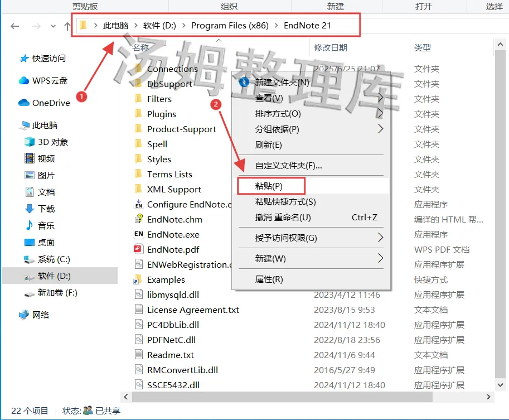Screen dimensions: 509x420
Task: Select libmysqld.dll file name
Action: tap(173, 295)
